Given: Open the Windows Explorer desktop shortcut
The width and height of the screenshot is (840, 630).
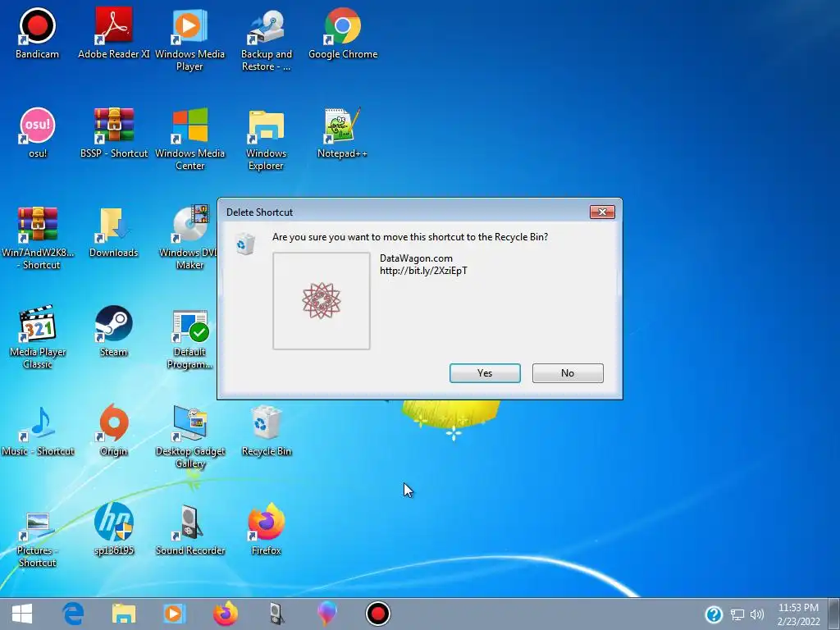Looking at the screenshot, I should pos(267,139).
